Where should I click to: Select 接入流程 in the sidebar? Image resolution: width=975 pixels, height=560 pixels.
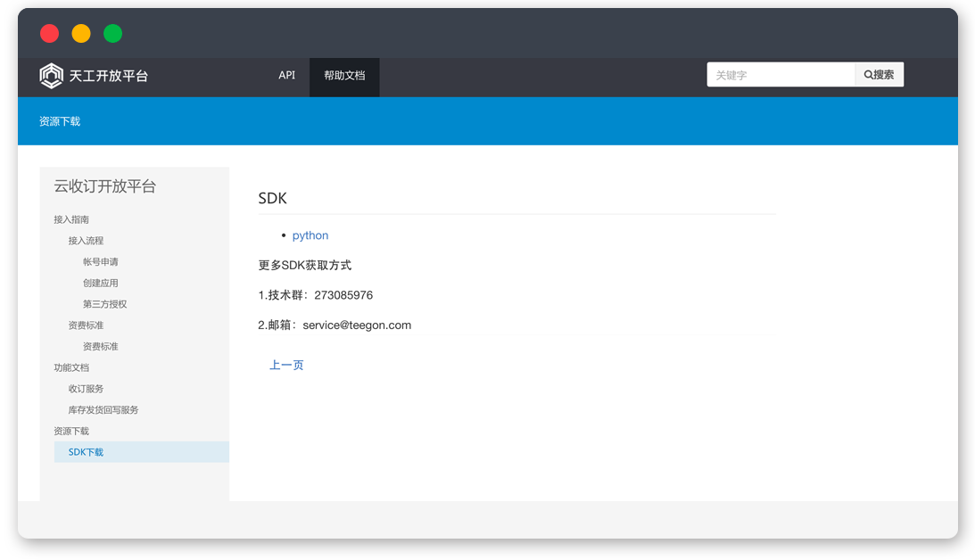86,241
